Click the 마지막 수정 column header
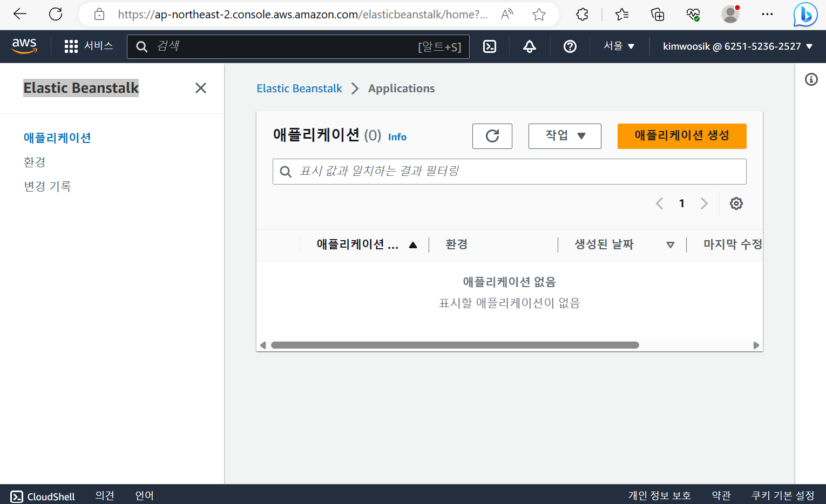826x504 pixels. 733,245
